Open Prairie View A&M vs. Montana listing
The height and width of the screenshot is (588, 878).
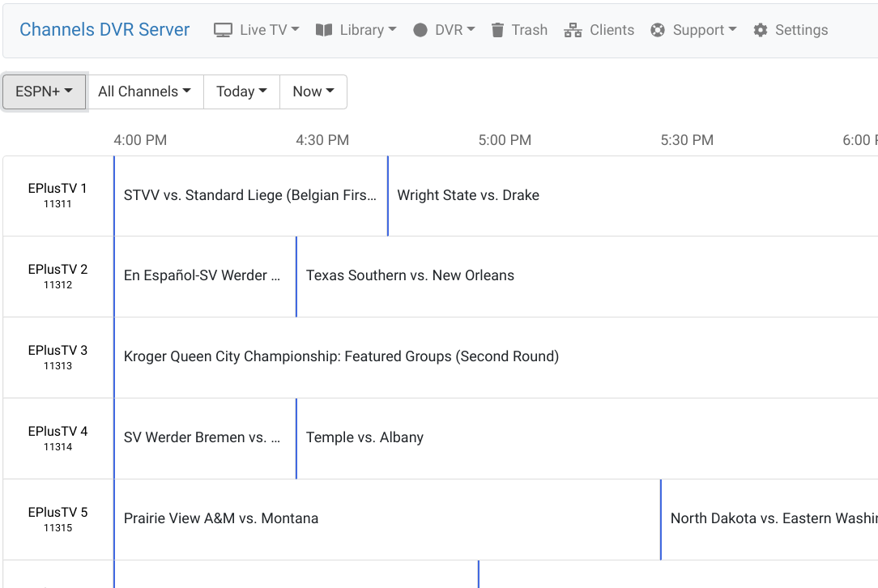point(221,518)
